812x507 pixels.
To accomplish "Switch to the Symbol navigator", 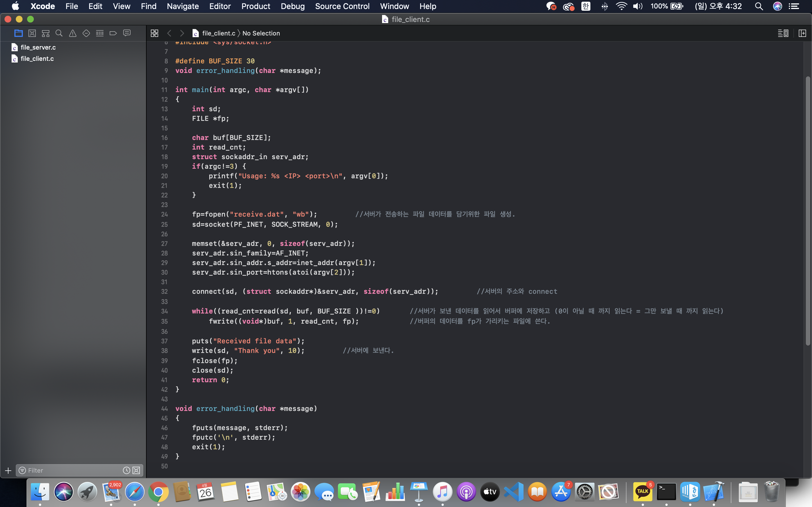I will [46, 33].
